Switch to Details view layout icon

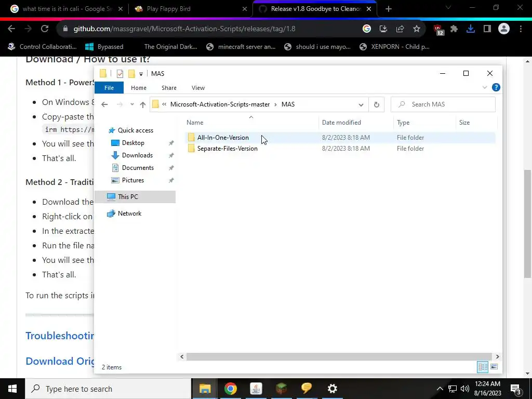click(x=483, y=367)
